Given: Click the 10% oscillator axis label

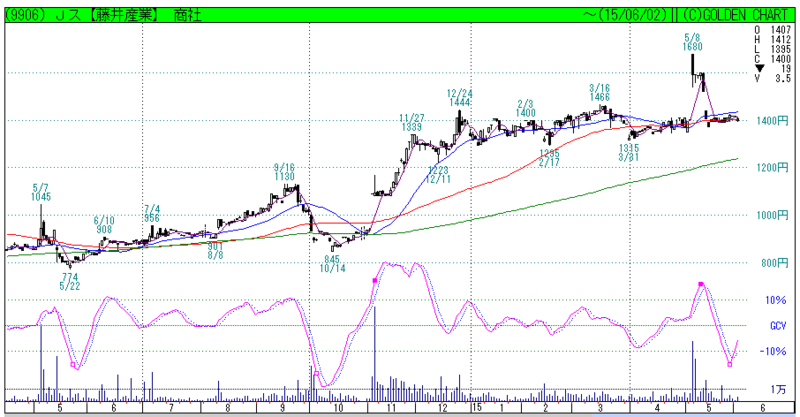Looking at the screenshot, I should 776,300.
